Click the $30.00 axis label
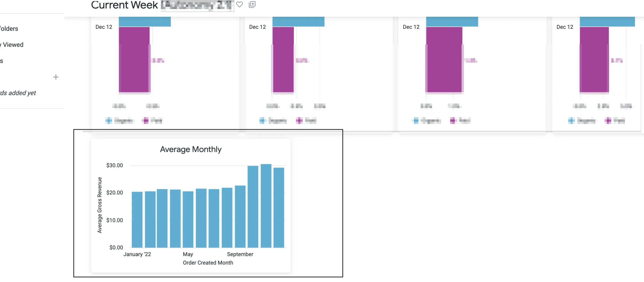Image resolution: width=644 pixels, height=282 pixels. pyautogui.click(x=115, y=165)
